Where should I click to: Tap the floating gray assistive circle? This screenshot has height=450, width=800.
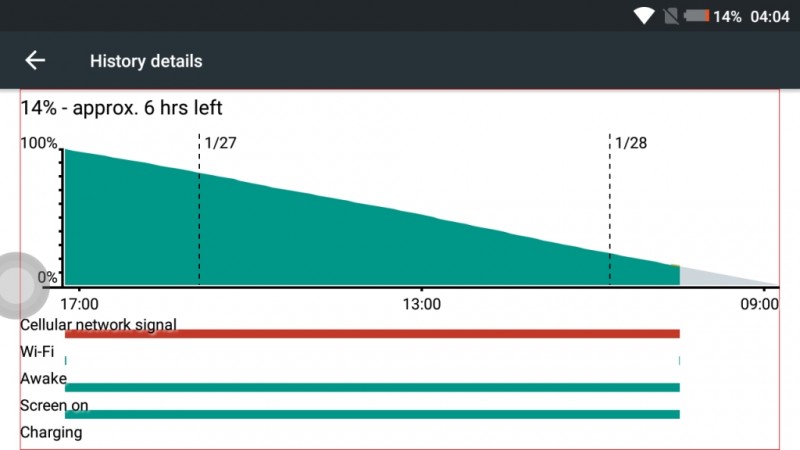coord(18,285)
